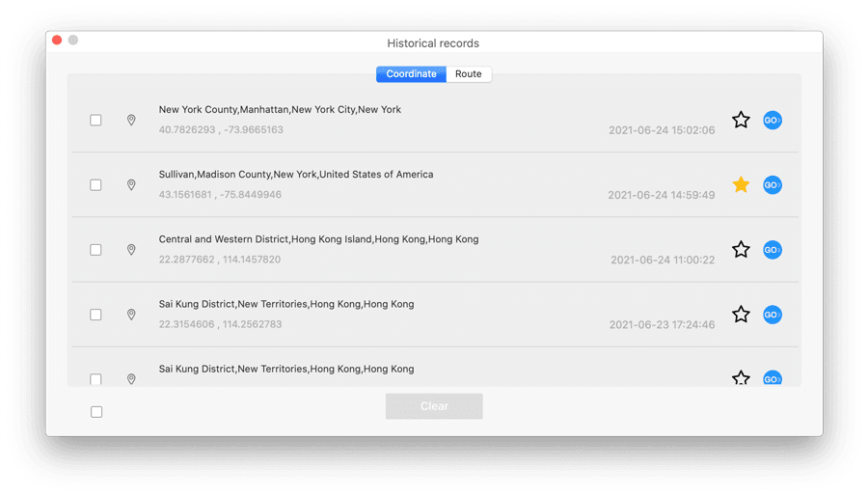The width and height of the screenshot is (868, 496).
Task: Star the Central and Western District record
Action: [x=741, y=249]
